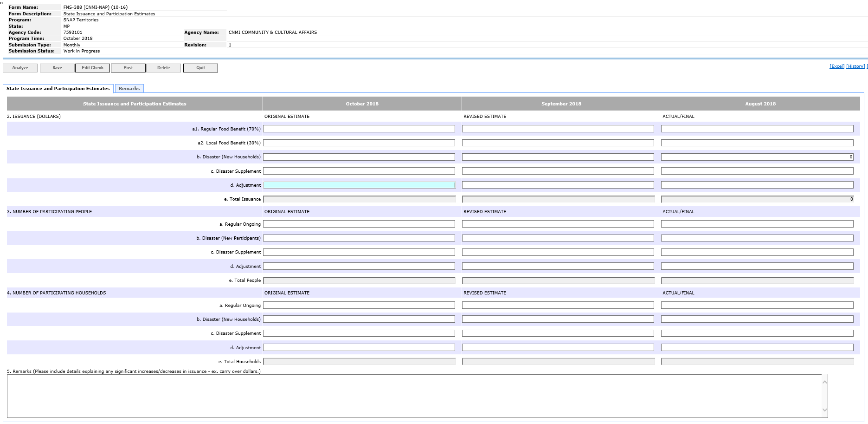The width and height of the screenshot is (868, 424).
Task: Open the Excel export link
Action: (x=836, y=66)
